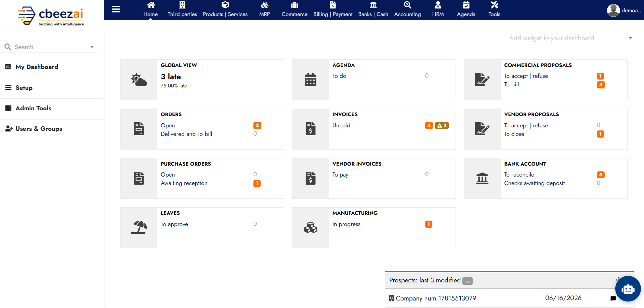
Task: Open the chatbot robot button
Action: (x=628, y=289)
